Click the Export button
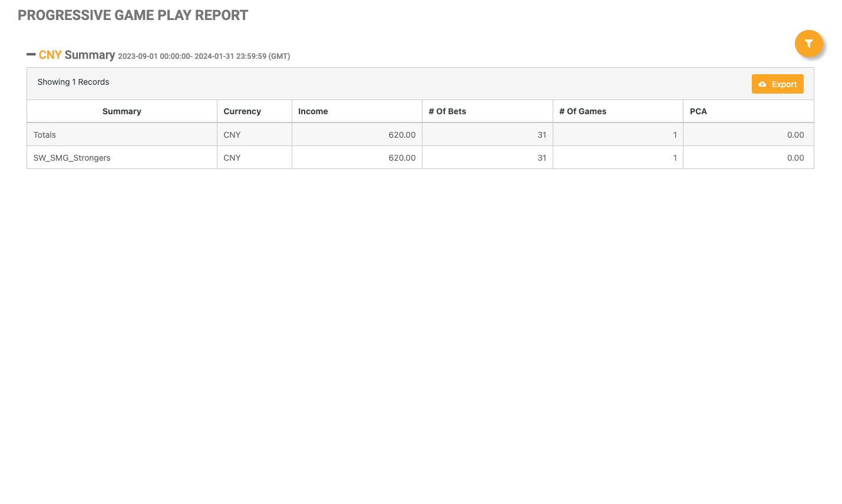Screen dimensions: 842x504 777,84
